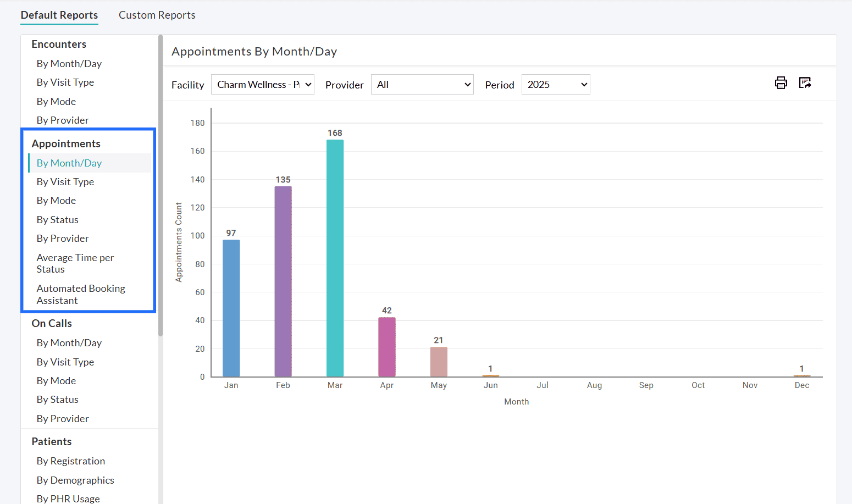The width and height of the screenshot is (852, 504).
Task: Open the Facility dropdown
Action: click(263, 84)
